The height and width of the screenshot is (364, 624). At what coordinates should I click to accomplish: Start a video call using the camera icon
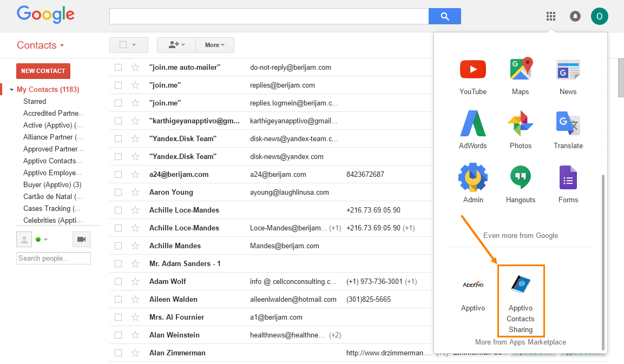[81, 239]
